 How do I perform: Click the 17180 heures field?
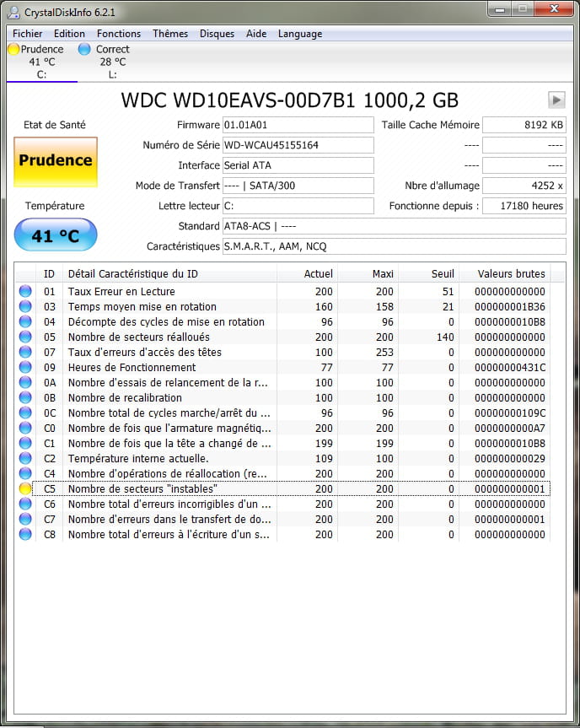(524, 206)
